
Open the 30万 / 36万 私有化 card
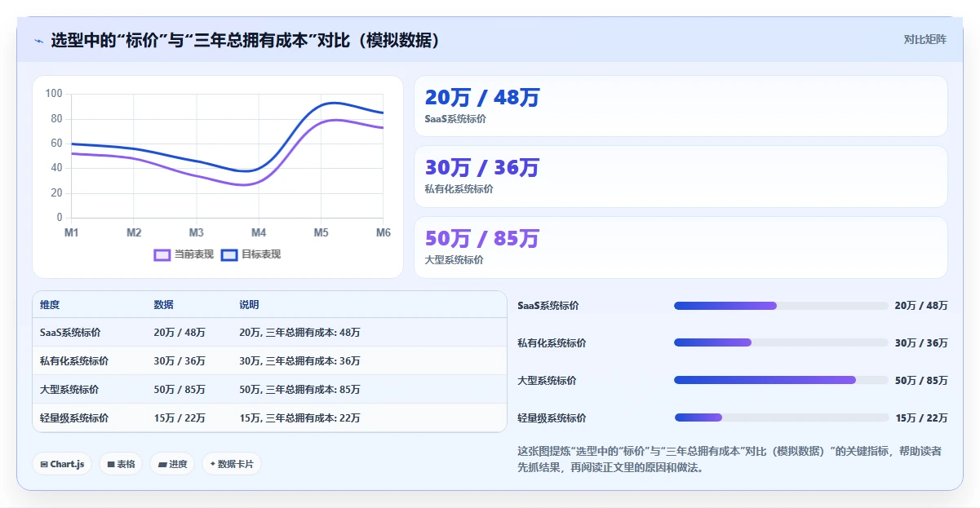pyautogui.click(x=681, y=177)
